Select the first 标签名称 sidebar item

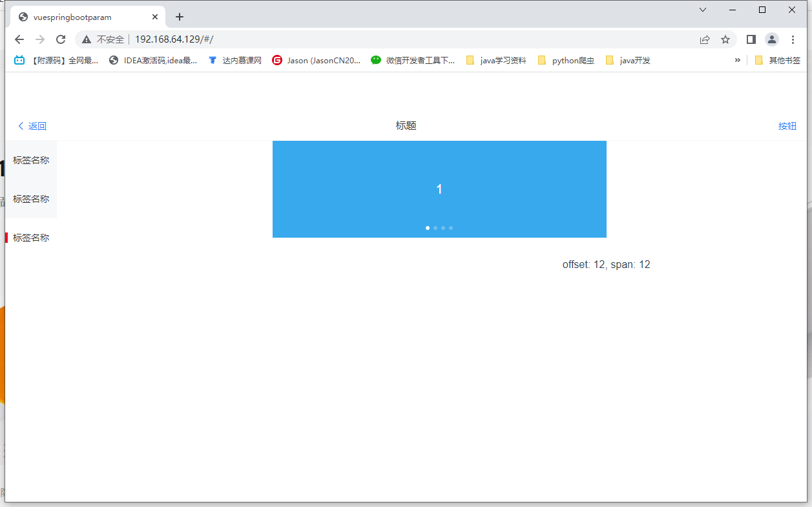[31, 160]
